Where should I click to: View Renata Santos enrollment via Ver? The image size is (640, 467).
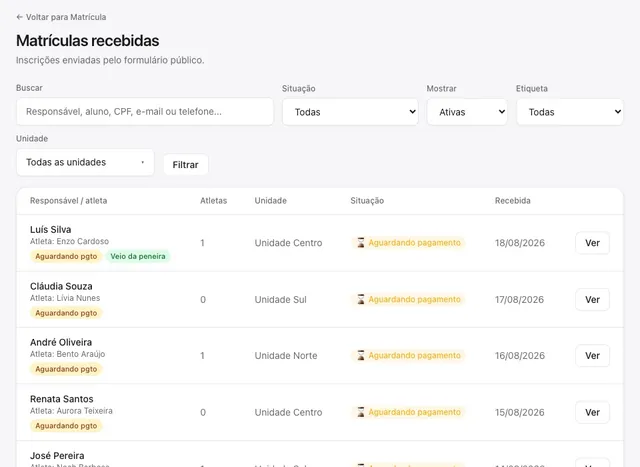pos(592,412)
